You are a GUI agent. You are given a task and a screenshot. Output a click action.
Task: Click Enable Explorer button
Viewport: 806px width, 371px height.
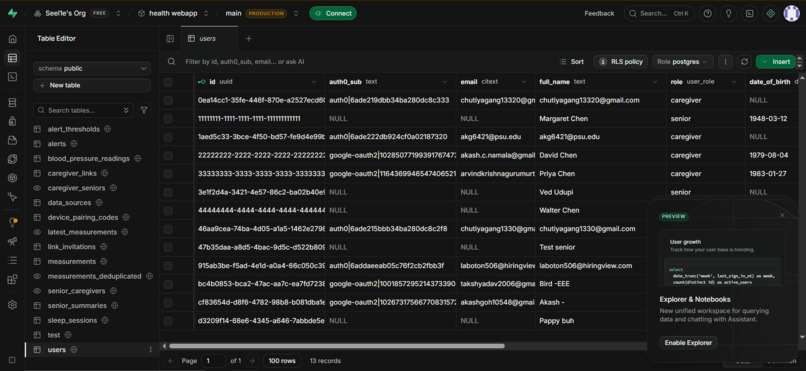688,342
